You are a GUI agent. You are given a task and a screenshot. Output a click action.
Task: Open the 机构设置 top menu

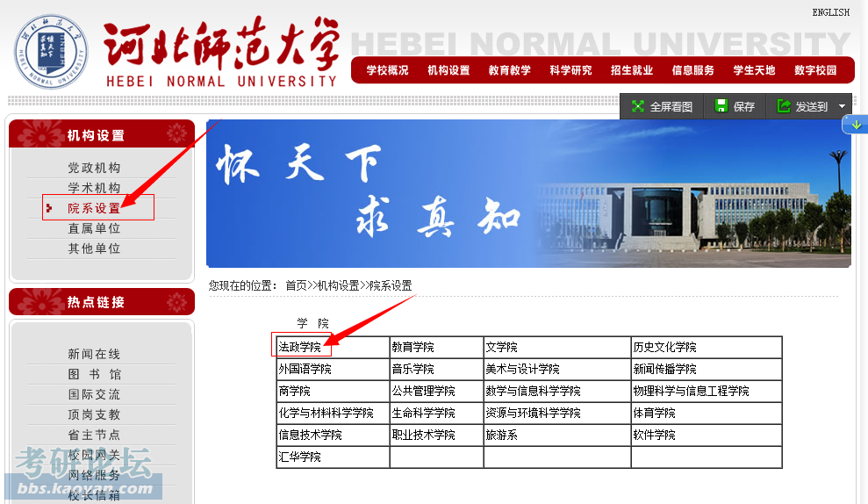click(x=448, y=70)
